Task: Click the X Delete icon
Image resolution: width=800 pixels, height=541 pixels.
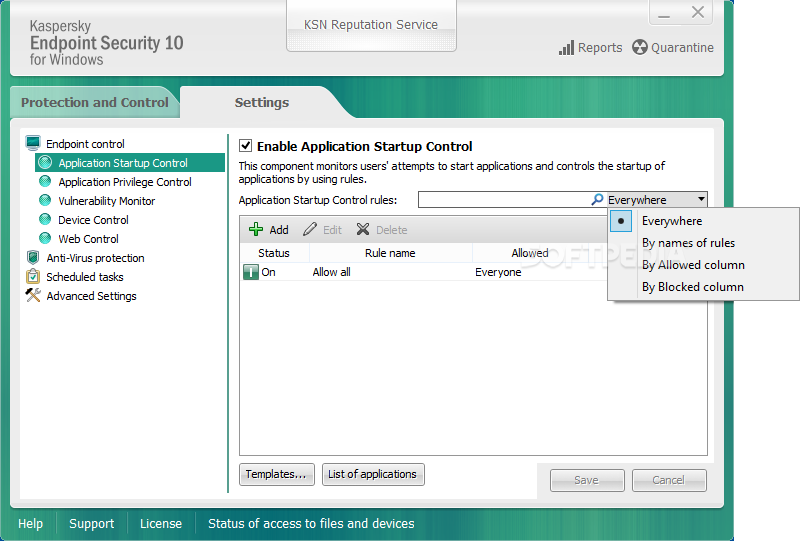Action: click(x=363, y=229)
